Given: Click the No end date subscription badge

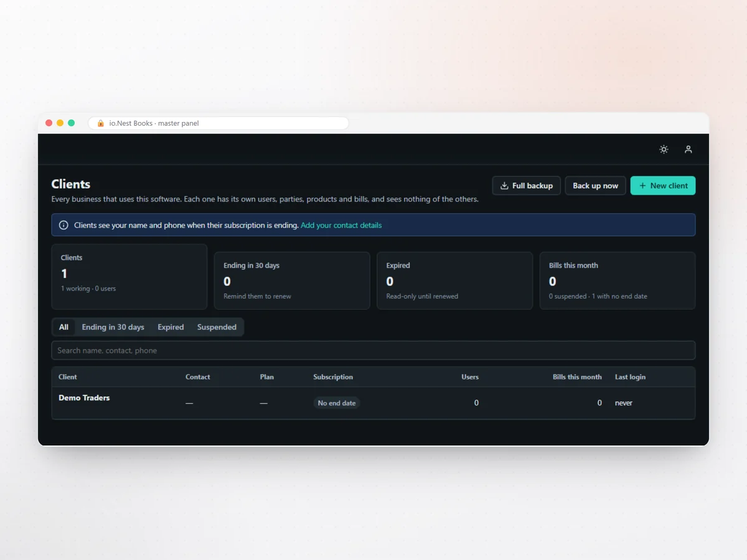Looking at the screenshot, I should click(x=337, y=403).
